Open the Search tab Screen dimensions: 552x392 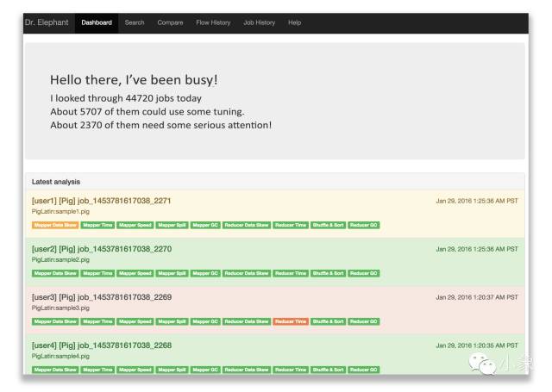point(135,23)
